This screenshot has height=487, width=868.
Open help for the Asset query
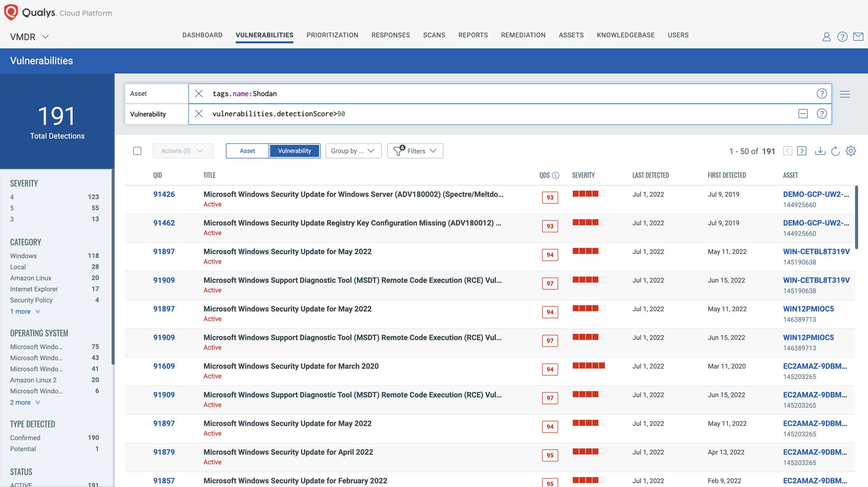(822, 94)
